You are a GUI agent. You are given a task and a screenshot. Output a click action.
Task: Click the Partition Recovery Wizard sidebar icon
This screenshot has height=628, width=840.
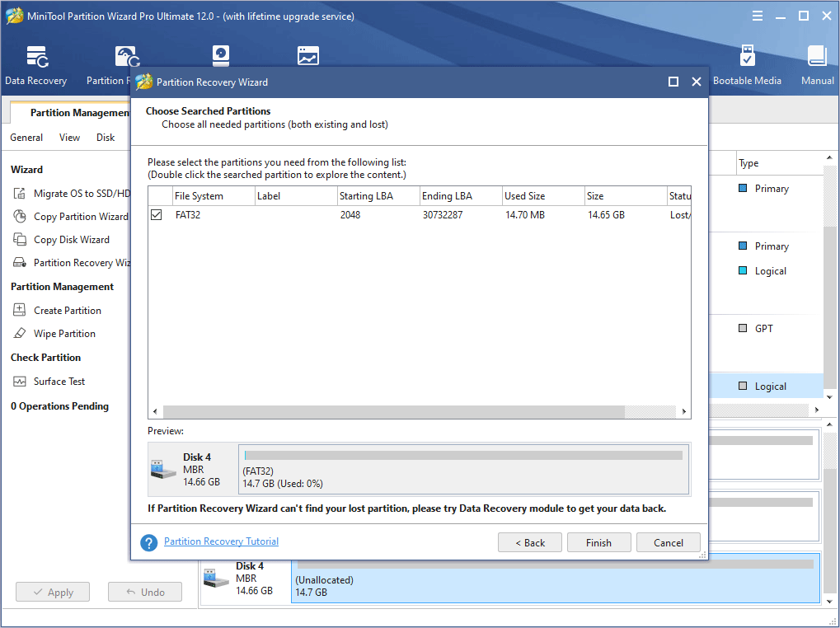(19, 262)
